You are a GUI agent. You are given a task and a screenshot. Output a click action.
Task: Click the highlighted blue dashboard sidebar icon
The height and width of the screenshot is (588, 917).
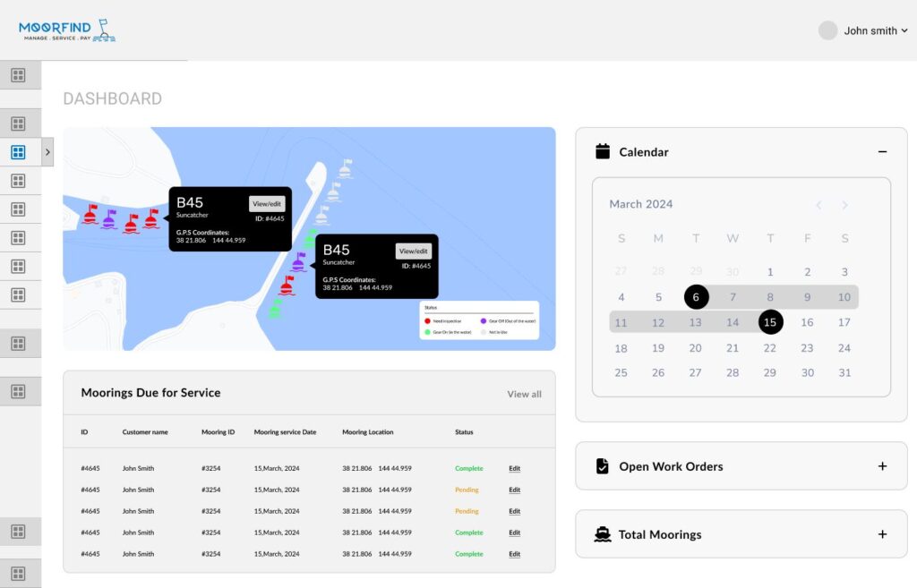18,152
